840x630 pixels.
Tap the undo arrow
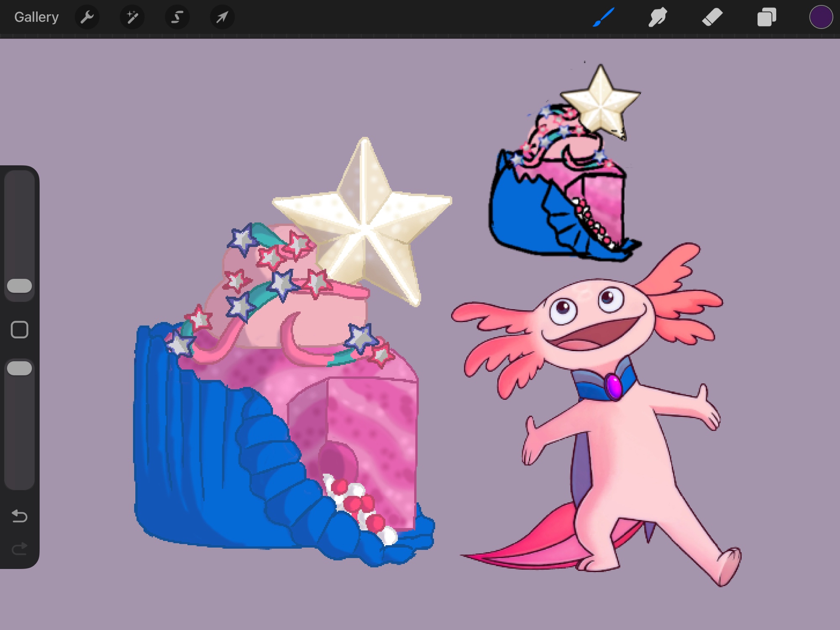pyautogui.click(x=20, y=515)
